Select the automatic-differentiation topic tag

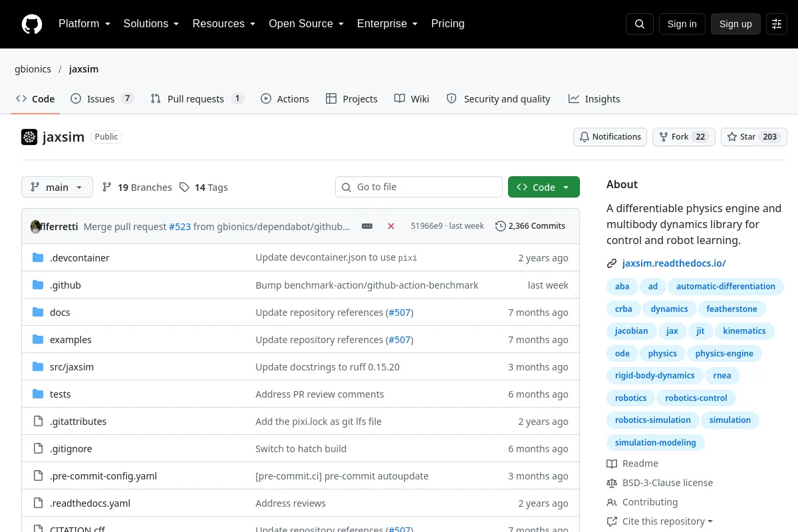pyautogui.click(x=726, y=287)
